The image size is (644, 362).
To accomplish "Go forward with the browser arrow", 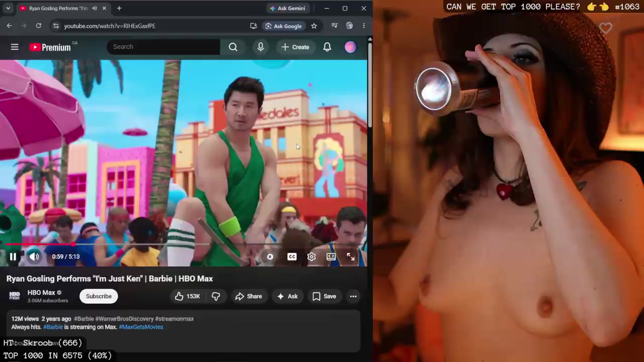I will tap(24, 26).
